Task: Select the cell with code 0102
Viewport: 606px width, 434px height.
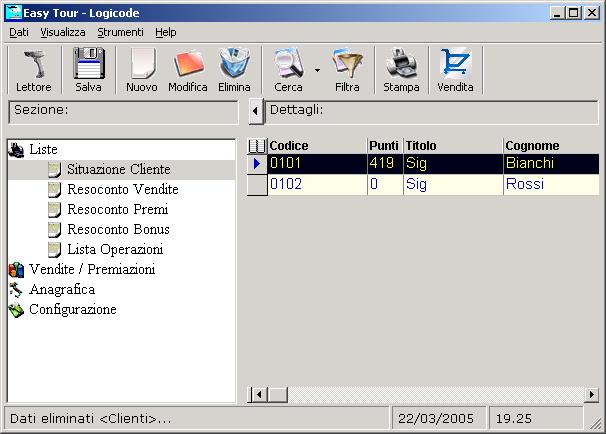Action: (317, 184)
